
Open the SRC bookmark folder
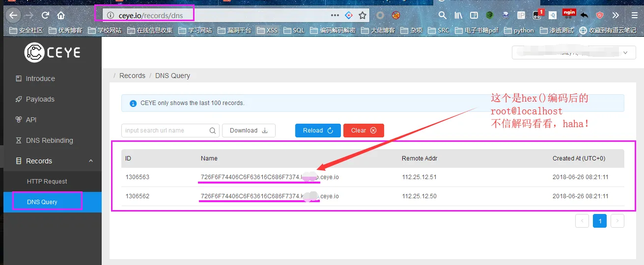pyautogui.click(x=438, y=30)
